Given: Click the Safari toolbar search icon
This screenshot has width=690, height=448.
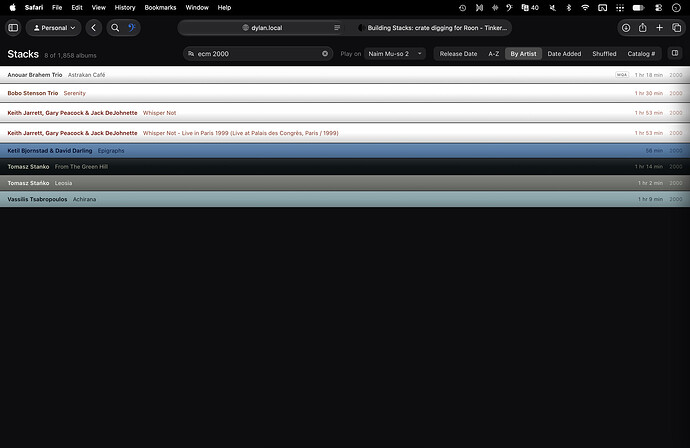Looking at the screenshot, I should (x=115, y=28).
